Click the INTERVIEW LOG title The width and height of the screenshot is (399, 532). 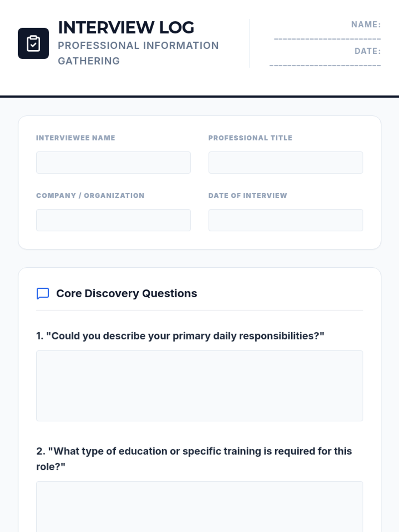(x=126, y=28)
